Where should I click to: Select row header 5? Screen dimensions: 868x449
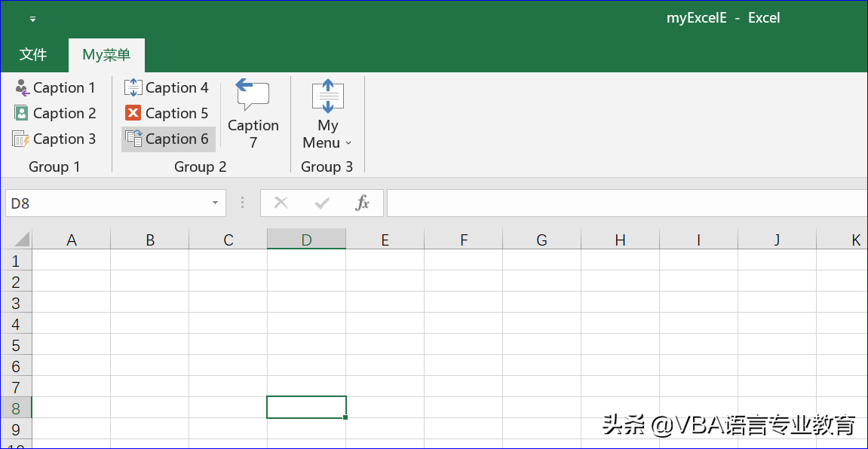click(17, 346)
